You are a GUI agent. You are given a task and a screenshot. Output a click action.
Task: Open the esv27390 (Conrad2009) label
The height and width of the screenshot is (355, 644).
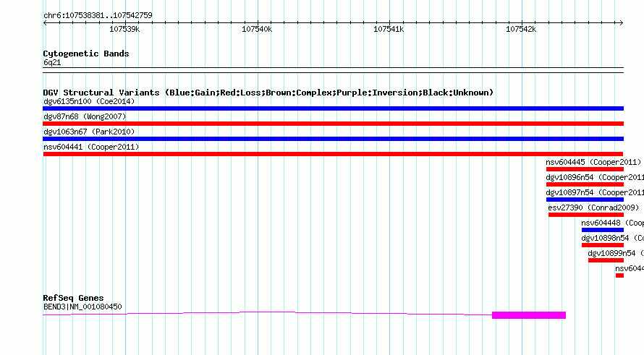coord(593,208)
